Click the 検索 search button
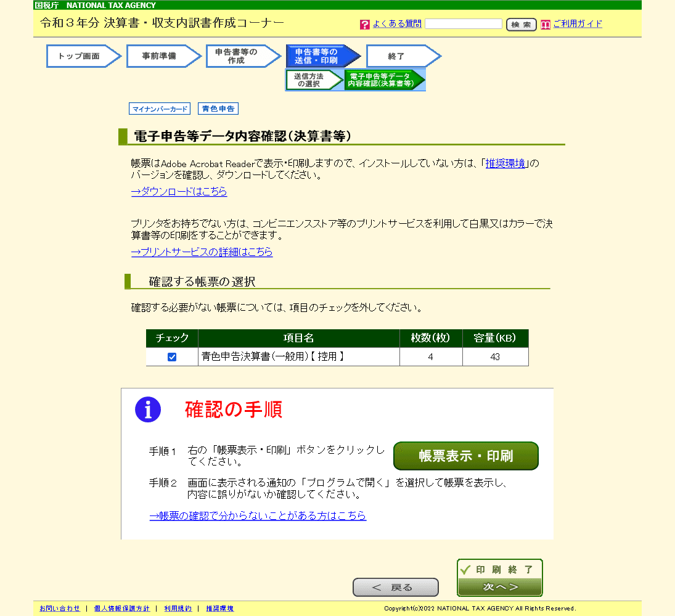 point(521,23)
